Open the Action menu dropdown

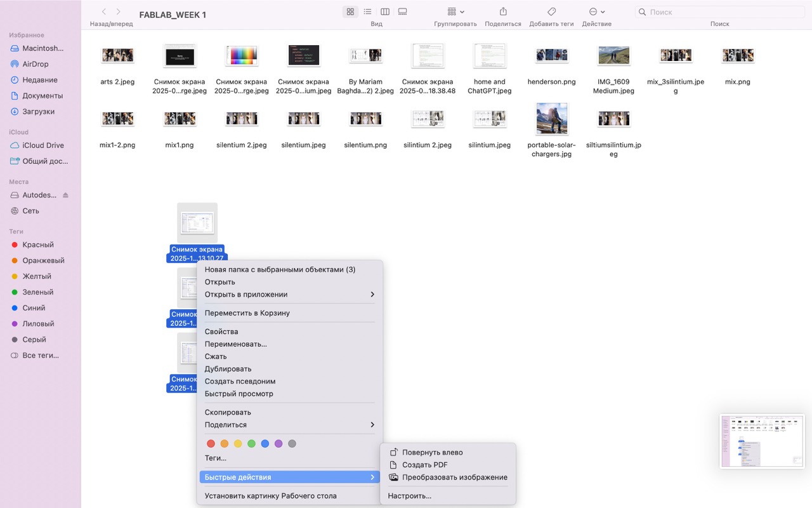596,12
